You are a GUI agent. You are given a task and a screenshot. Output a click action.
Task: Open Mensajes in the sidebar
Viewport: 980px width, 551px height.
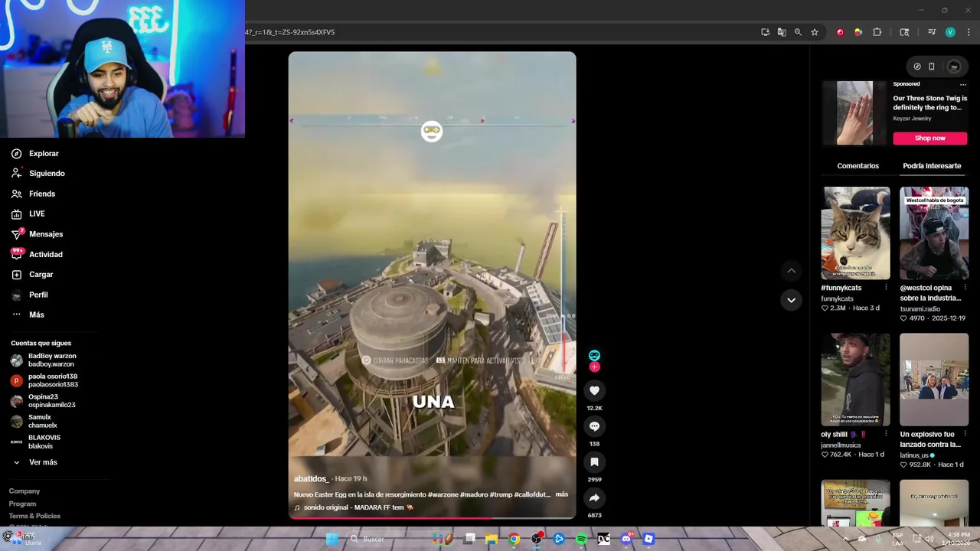[37, 234]
